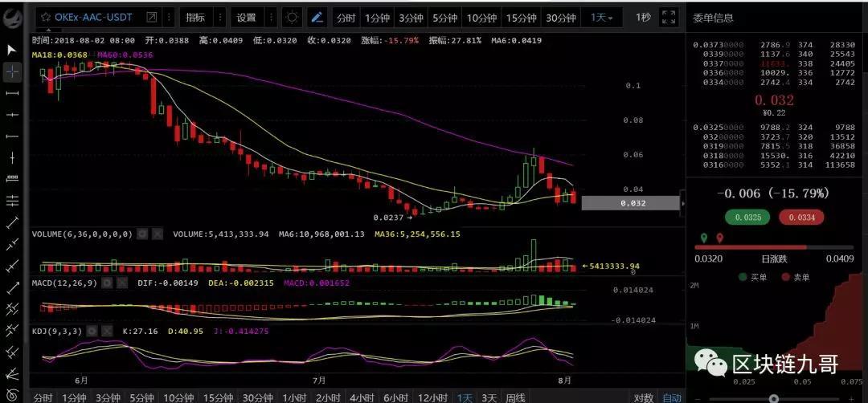Screen dimensions: 868x403
Task: Select bottom bar 3天 interval
Action: pyautogui.click(x=489, y=397)
